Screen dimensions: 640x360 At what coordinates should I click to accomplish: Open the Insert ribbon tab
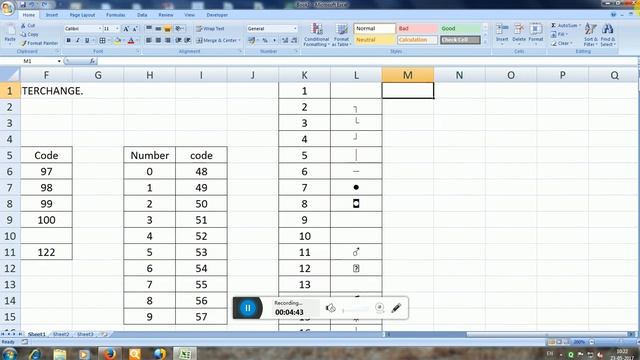(52, 15)
